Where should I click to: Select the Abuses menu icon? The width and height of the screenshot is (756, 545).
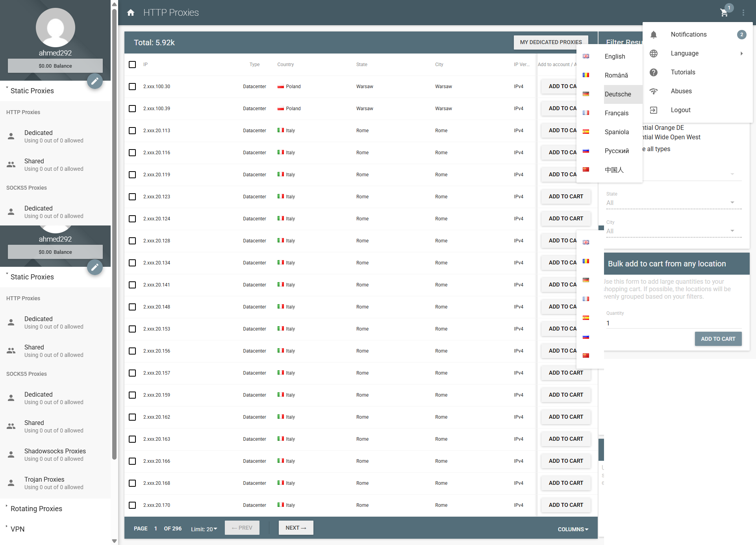pos(654,91)
